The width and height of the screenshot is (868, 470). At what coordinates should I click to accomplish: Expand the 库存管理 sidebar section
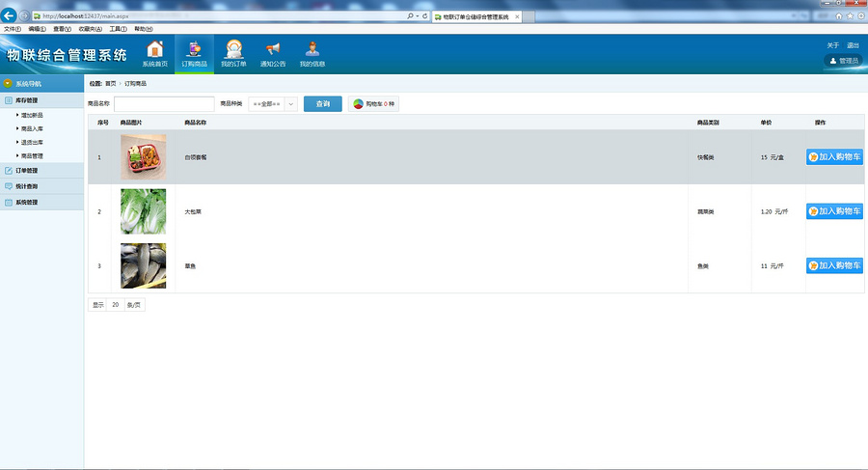42,100
